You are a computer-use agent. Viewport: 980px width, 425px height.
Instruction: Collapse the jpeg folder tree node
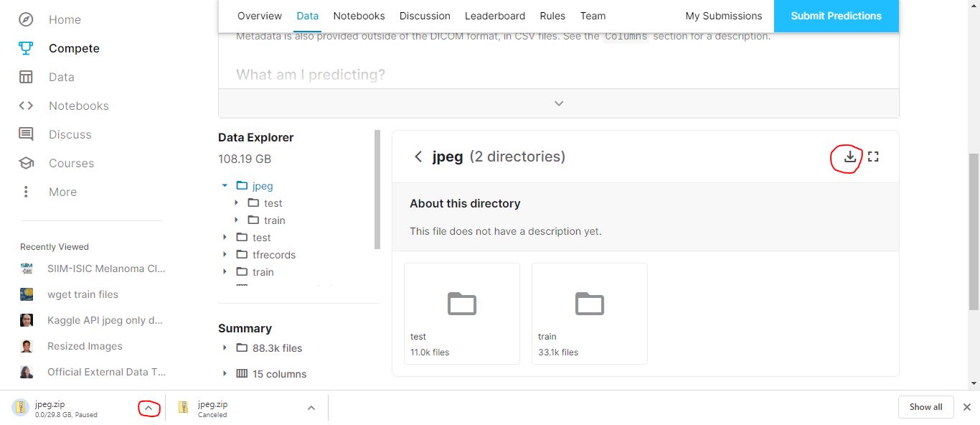click(225, 186)
